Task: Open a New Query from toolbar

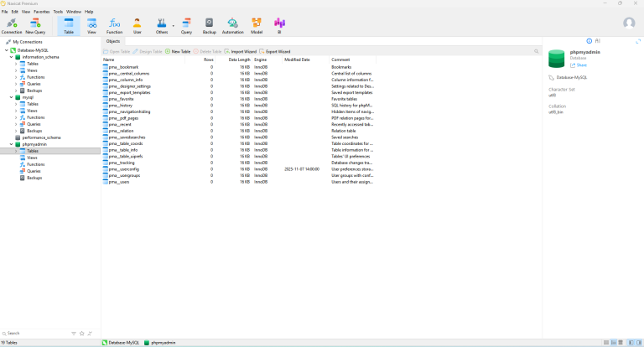Action: click(36, 25)
